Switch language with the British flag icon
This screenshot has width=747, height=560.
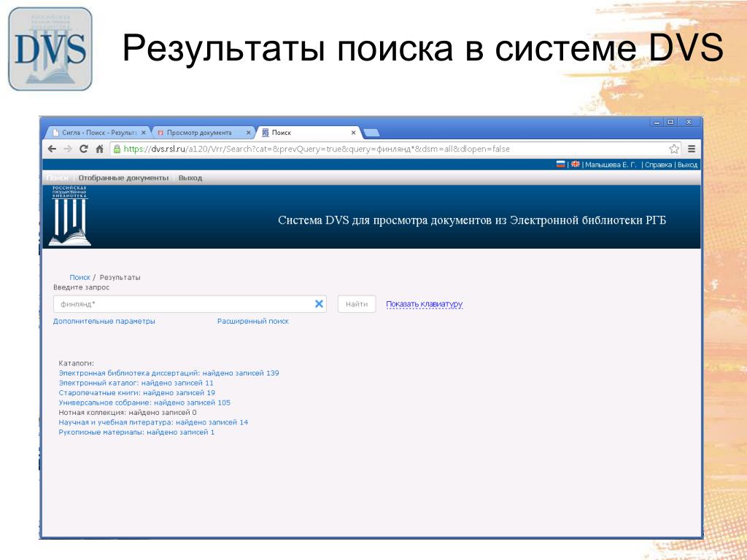click(x=576, y=164)
